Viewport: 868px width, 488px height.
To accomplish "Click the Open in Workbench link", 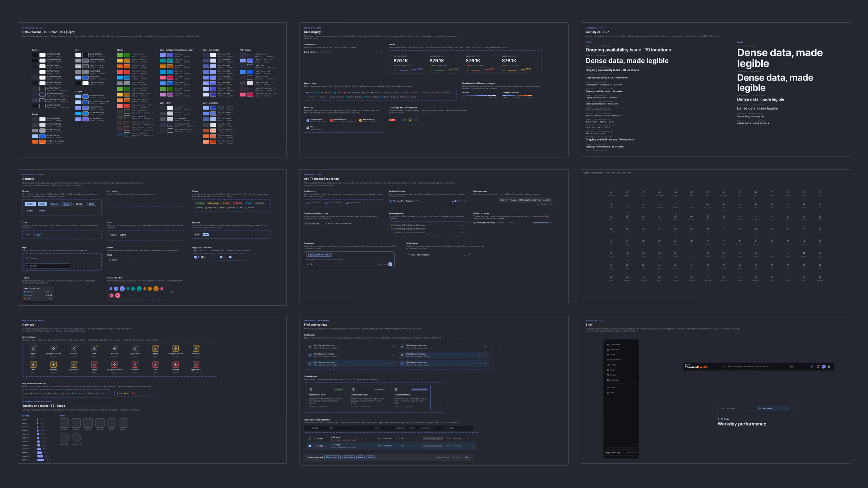I will (x=543, y=223).
